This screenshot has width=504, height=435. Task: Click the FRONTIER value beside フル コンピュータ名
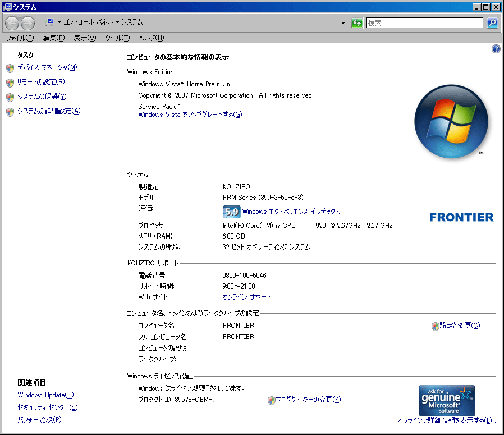coord(239,337)
